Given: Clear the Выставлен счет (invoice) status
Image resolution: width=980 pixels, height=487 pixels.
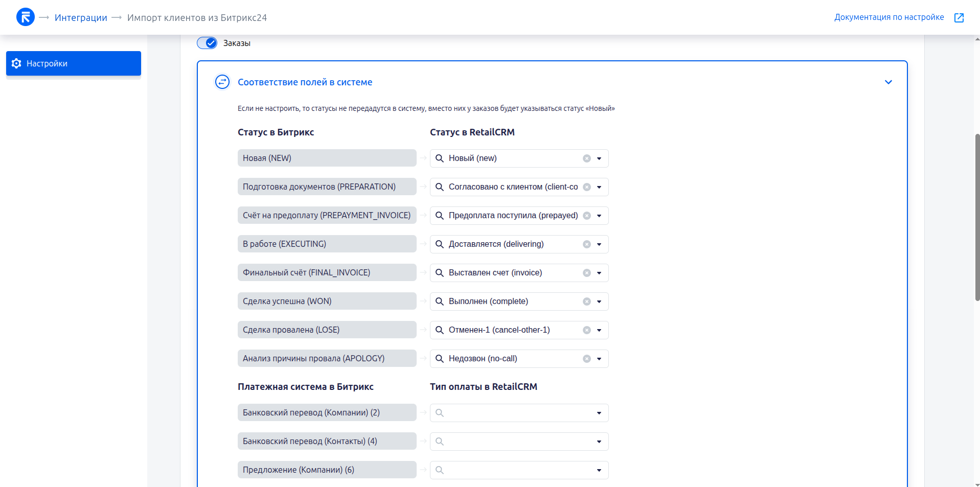Looking at the screenshot, I should point(587,273).
